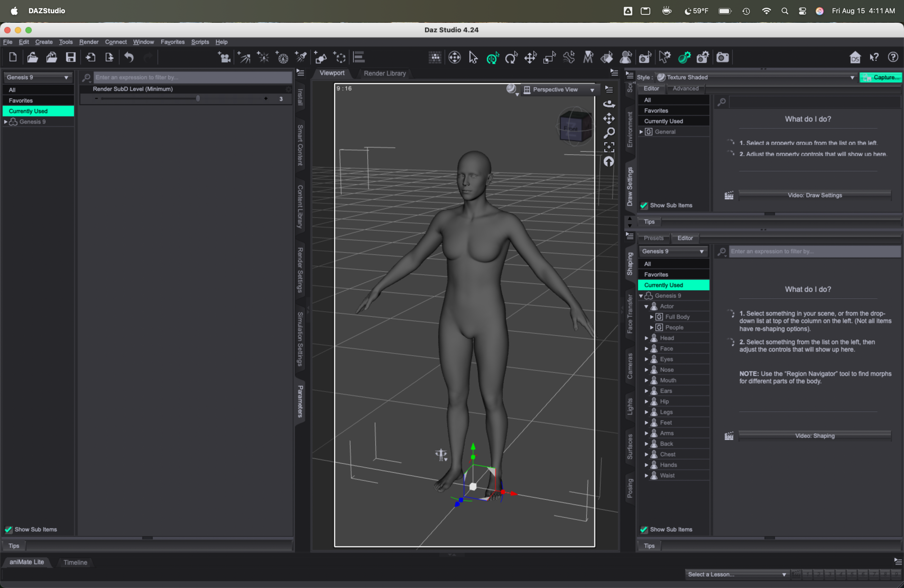Click the Parameters filter expression field
This screenshot has height=588, width=904.
point(193,77)
